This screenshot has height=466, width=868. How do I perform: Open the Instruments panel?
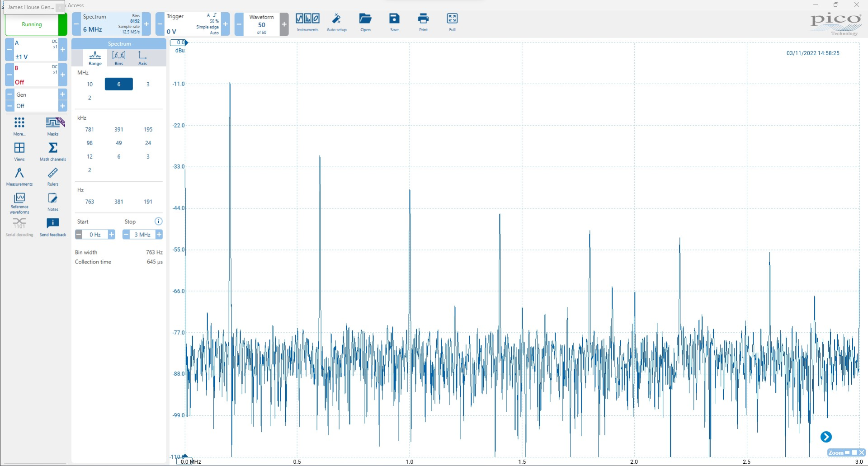point(307,22)
